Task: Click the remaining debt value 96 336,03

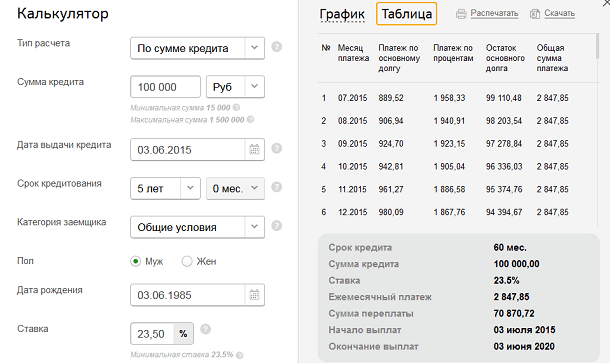Action: click(504, 167)
